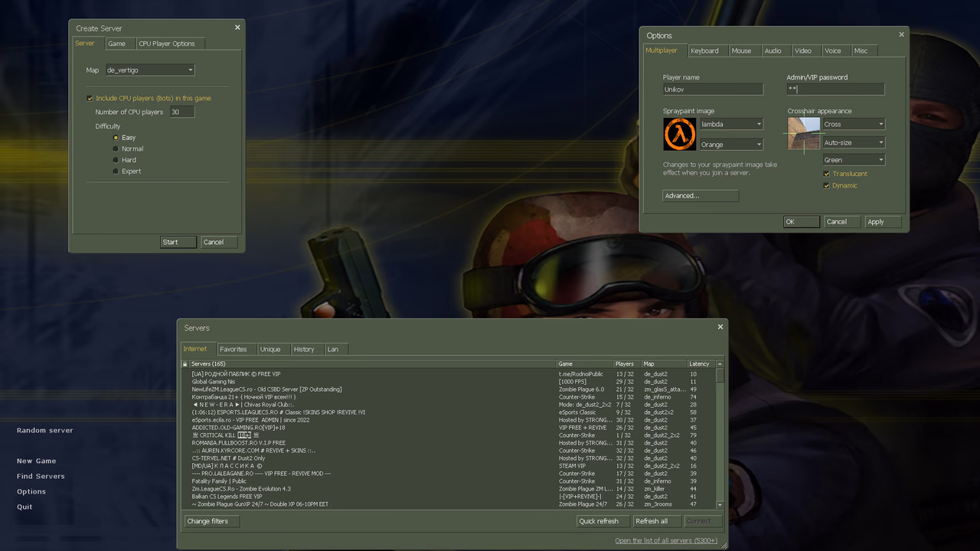Switch to the Game tab in Create Server
The height and width of the screenshot is (551, 980).
point(120,44)
